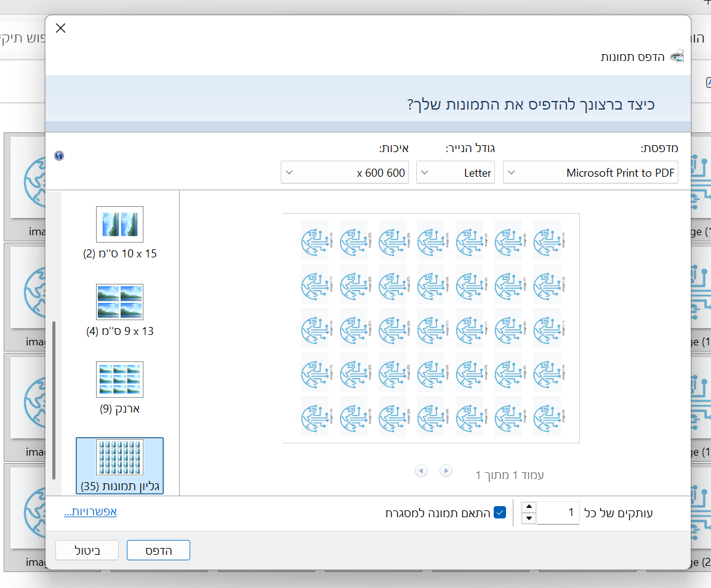Select the 9 x 13 cm (4) layout

120,310
